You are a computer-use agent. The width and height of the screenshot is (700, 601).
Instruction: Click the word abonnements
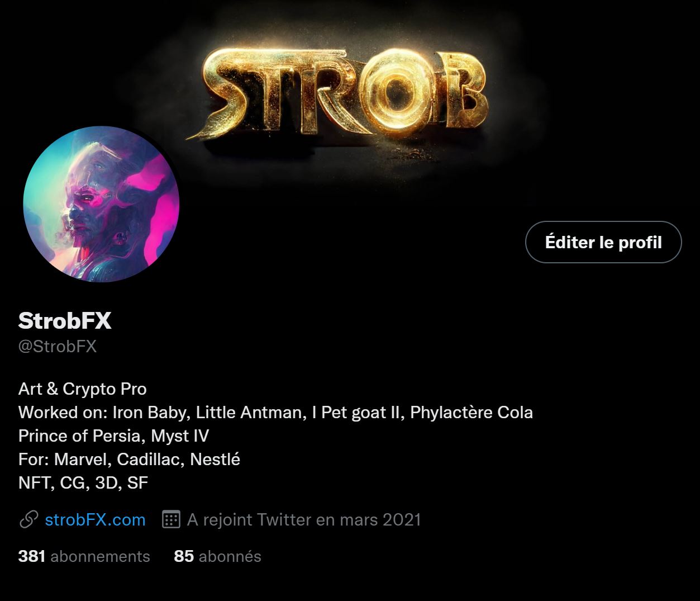pyautogui.click(x=101, y=556)
